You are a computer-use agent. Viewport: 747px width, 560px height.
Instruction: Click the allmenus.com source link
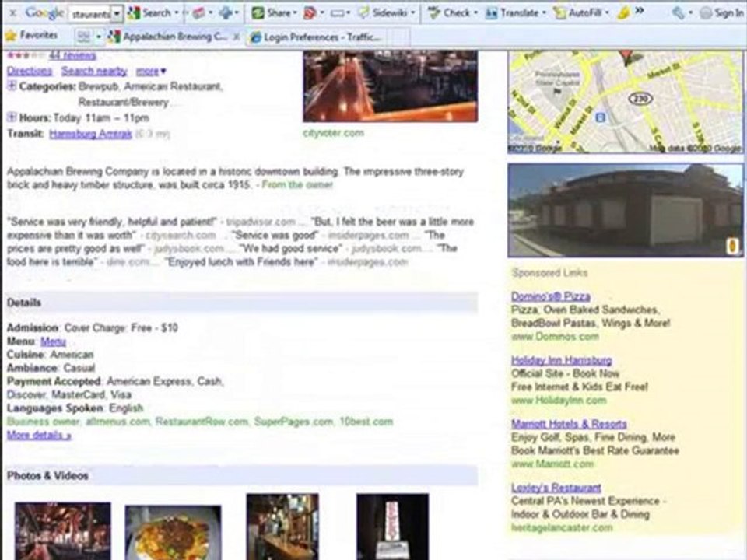[117, 422]
